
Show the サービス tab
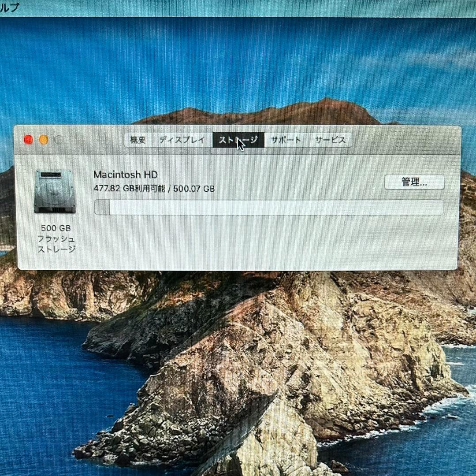click(x=330, y=140)
